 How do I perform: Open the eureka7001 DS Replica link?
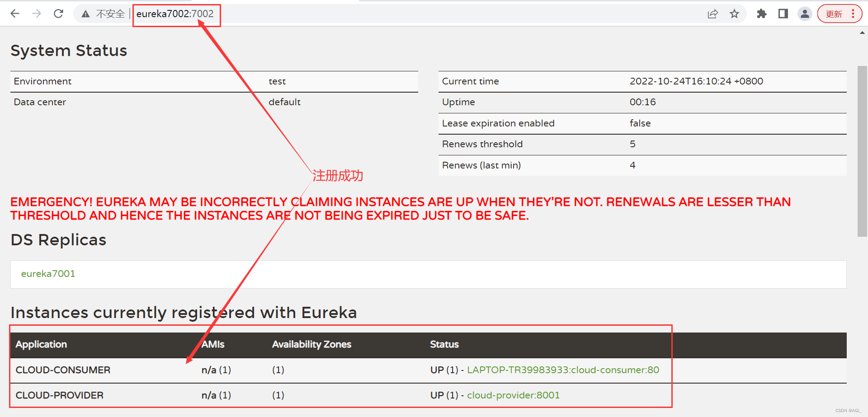pos(48,274)
